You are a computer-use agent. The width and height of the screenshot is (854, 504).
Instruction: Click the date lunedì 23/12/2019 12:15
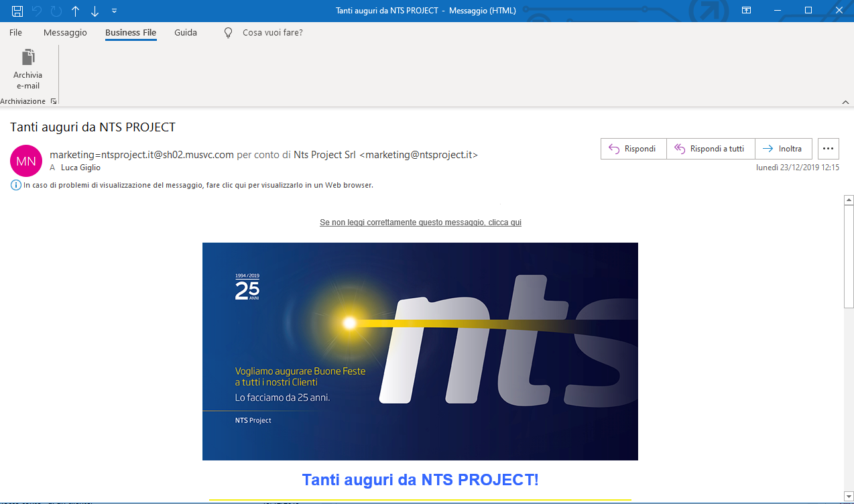click(798, 168)
